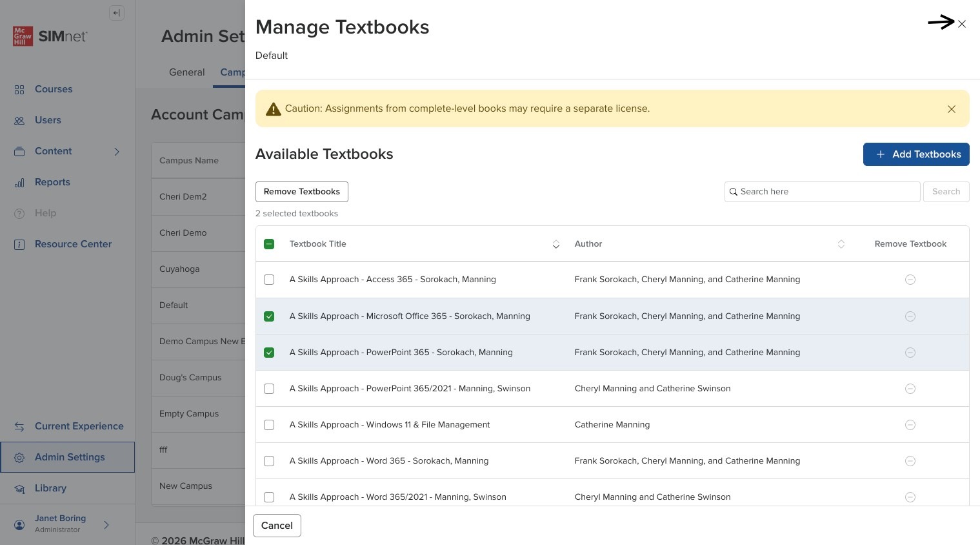This screenshot has width=980, height=545.
Task: Toggle the select-all textbooks header checkbox
Action: point(269,244)
